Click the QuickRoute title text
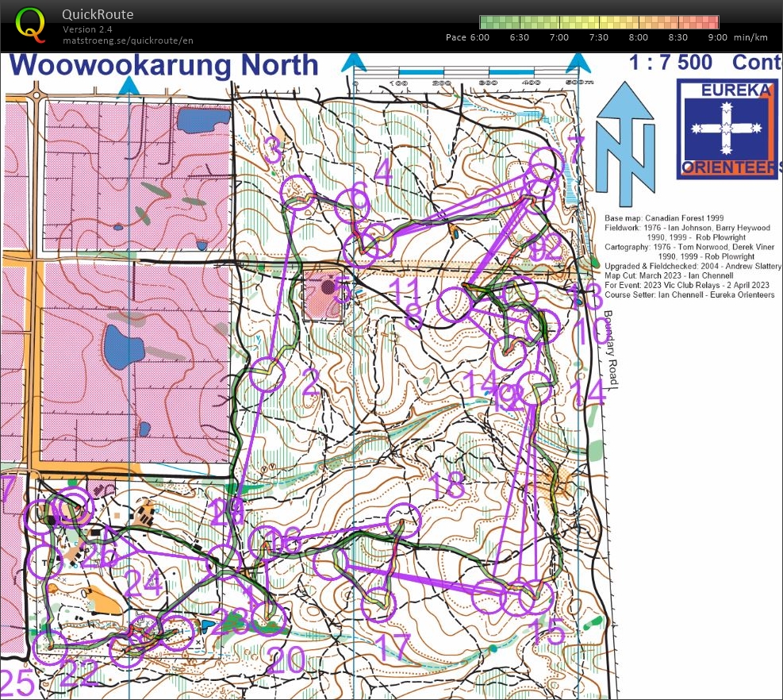Image resolution: width=783 pixels, height=700 pixels. coord(98,14)
